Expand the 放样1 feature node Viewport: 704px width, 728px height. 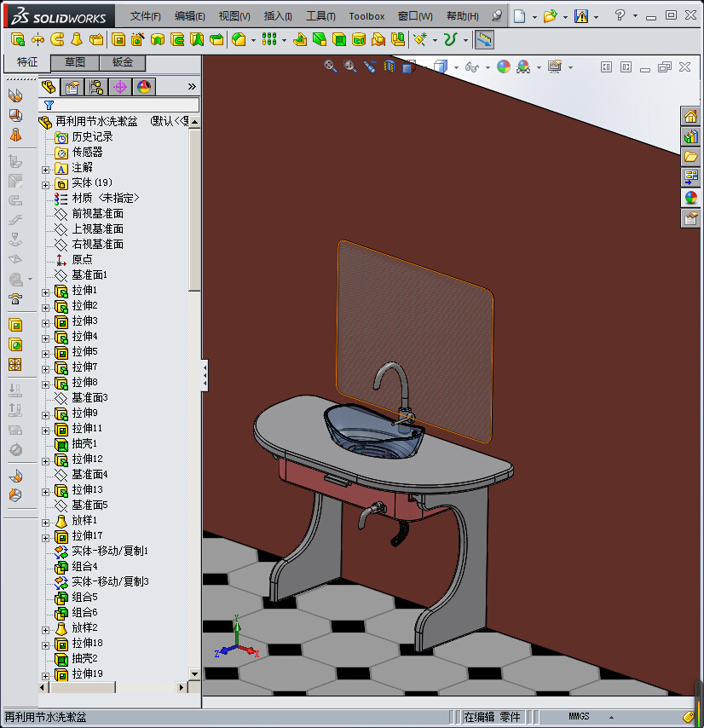coord(45,523)
